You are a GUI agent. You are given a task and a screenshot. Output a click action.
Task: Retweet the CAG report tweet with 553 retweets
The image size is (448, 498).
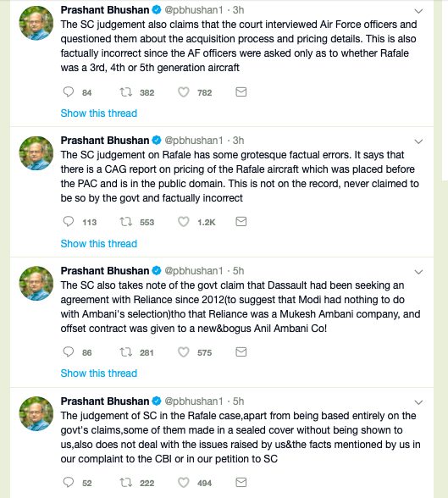click(x=125, y=222)
